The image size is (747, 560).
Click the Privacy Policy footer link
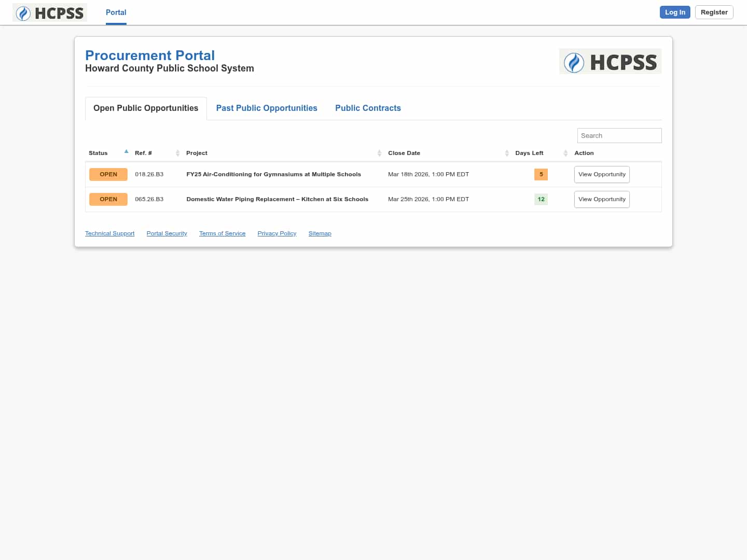point(276,233)
